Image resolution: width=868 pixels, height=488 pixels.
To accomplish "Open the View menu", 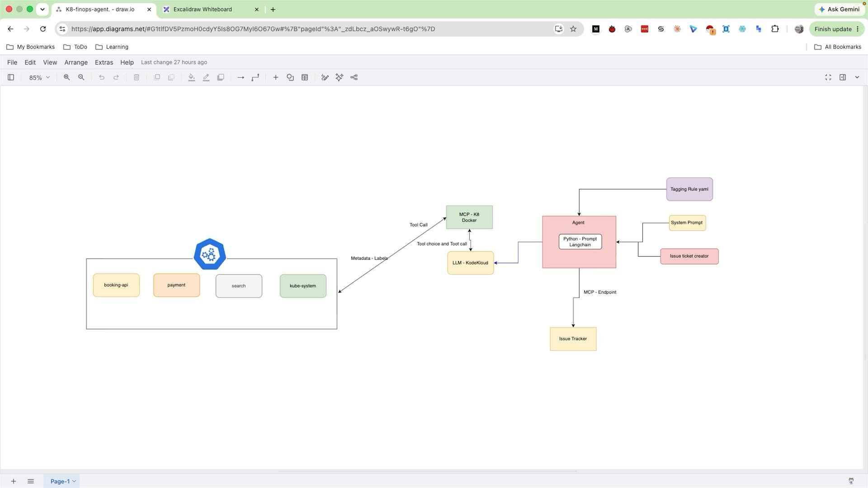I will click(x=50, y=62).
